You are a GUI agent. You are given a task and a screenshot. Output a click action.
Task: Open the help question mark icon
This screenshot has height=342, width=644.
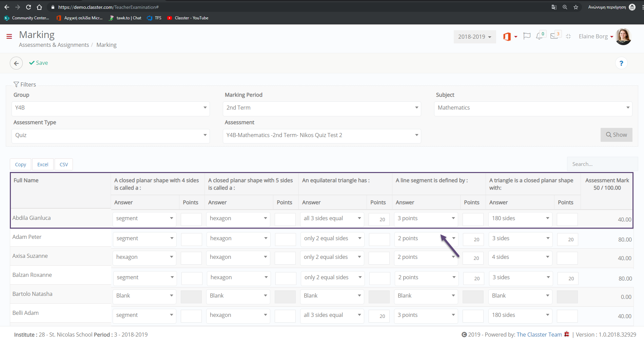(621, 63)
